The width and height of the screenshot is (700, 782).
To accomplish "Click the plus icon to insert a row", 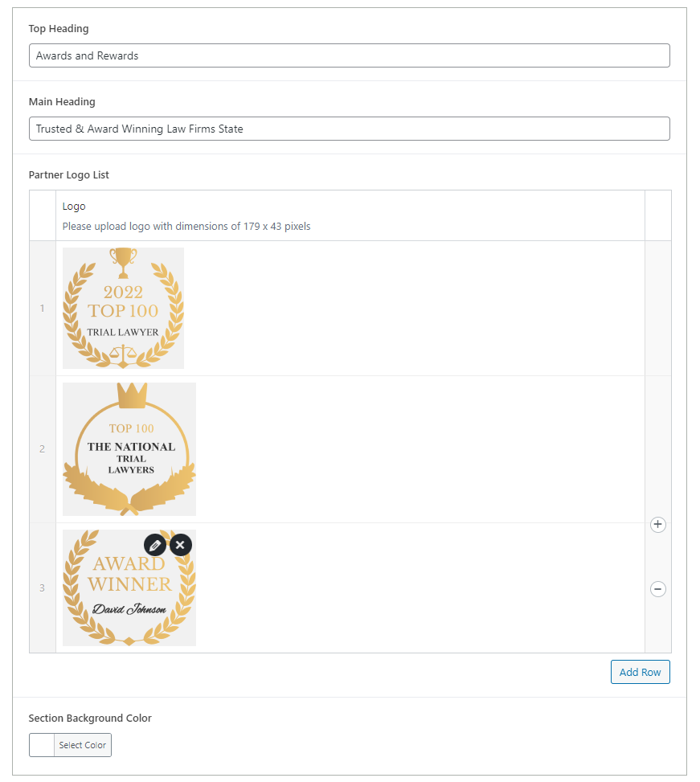I will click(657, 525).
